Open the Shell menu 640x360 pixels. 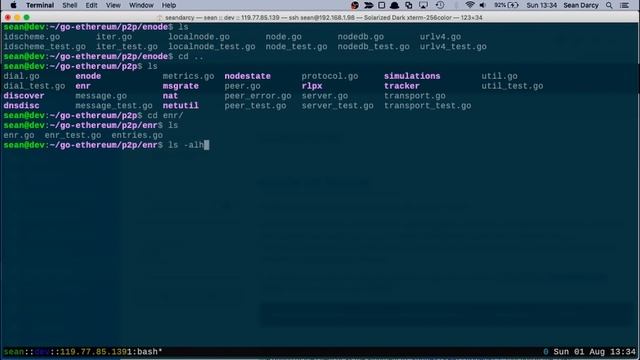pos(70,5)
